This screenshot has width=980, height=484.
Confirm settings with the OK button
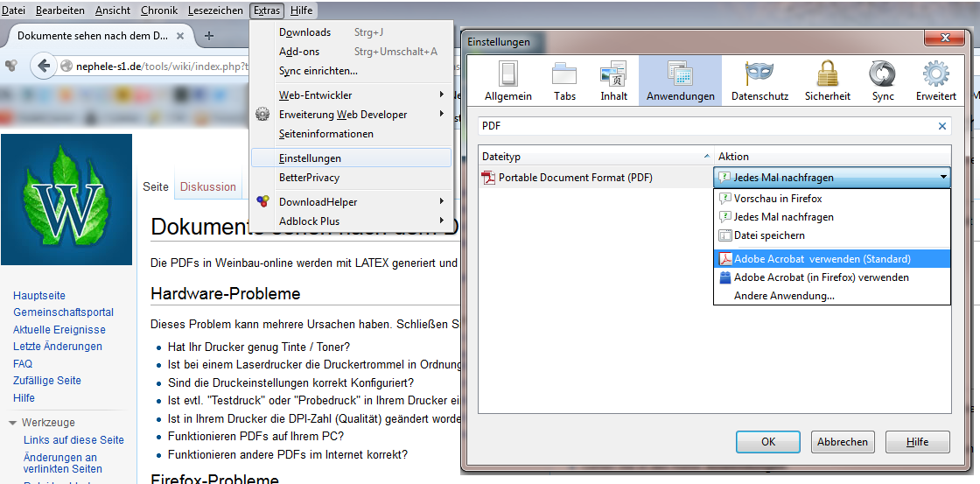(767, 442)
